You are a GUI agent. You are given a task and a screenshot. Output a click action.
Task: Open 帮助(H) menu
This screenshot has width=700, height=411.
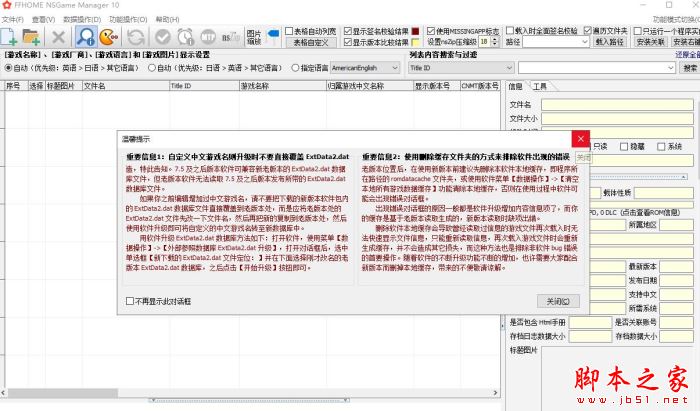(x=167, y=20)
